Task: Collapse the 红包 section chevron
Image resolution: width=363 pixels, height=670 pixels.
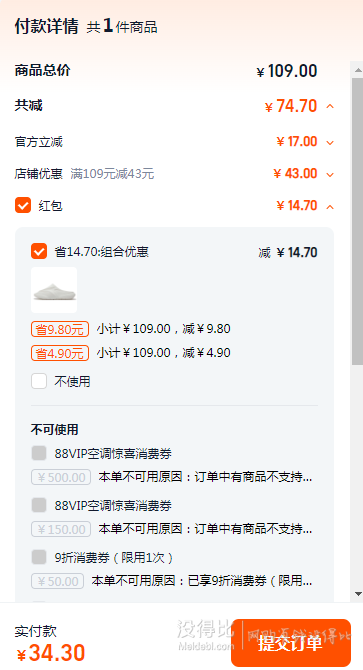Action: click(x=330, y=207)
